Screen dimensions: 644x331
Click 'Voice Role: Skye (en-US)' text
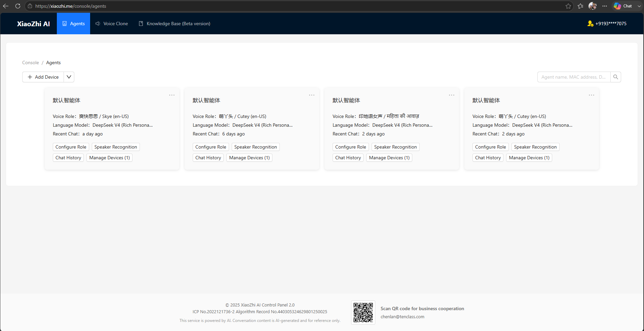(x=91, y=116)
